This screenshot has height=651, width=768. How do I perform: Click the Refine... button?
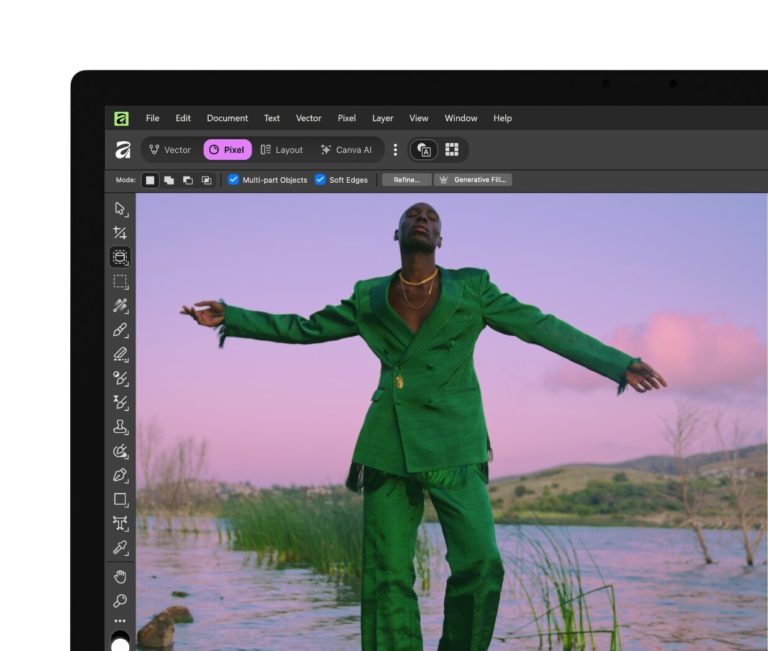[x=407, y=180]
